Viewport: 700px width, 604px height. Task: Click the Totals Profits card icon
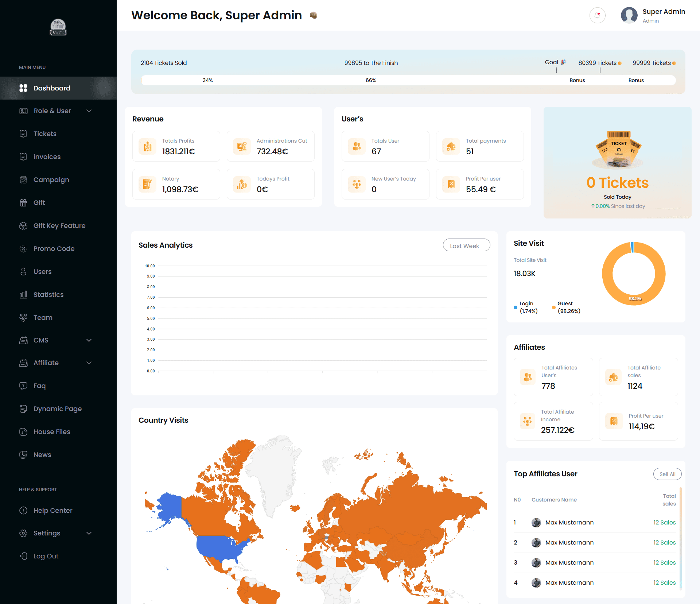click(147, 146)
